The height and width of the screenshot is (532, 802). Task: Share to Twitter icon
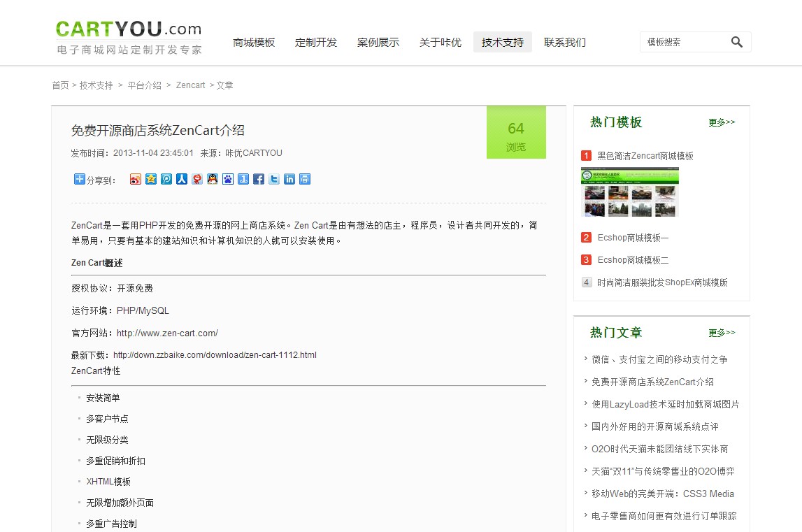click(x=273, y=179)
